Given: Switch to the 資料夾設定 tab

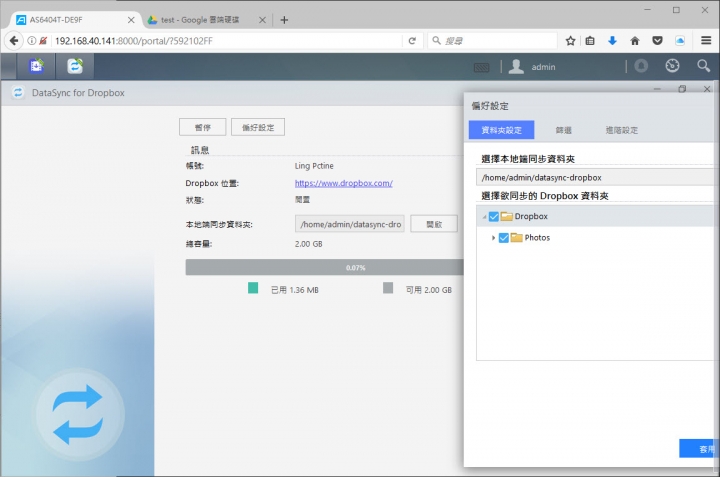Looking at the screenshot, I should (x=501, y=130).
